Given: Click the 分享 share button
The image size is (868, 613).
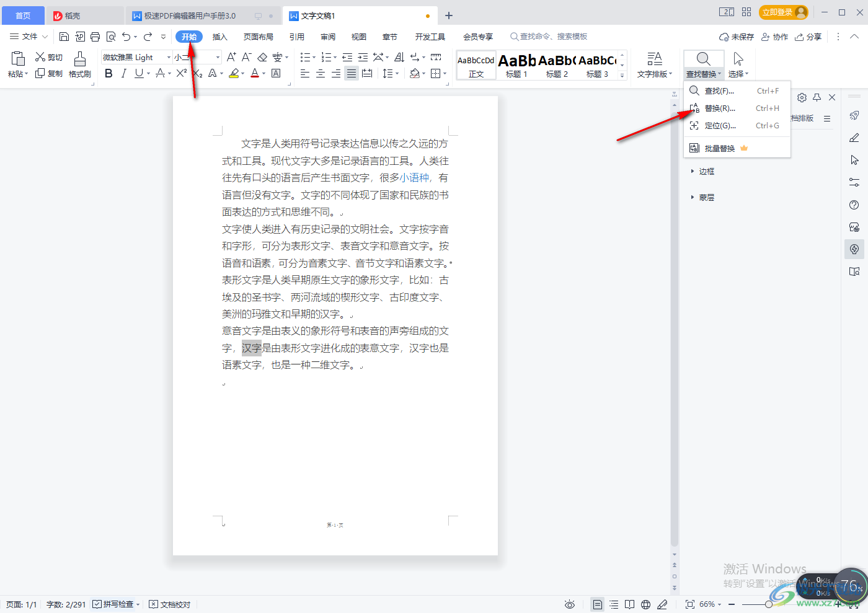Looking at the screenshot, I should [x=808, y=37].
